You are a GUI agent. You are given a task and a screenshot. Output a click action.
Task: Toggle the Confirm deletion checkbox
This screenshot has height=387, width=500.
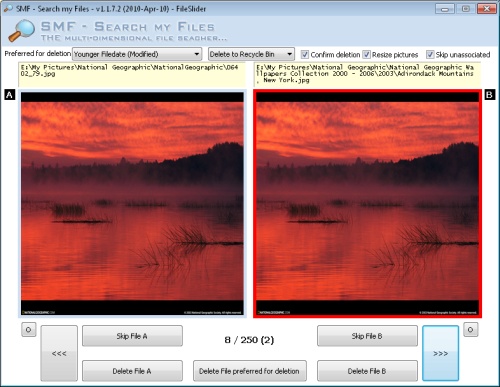(305, 54)
